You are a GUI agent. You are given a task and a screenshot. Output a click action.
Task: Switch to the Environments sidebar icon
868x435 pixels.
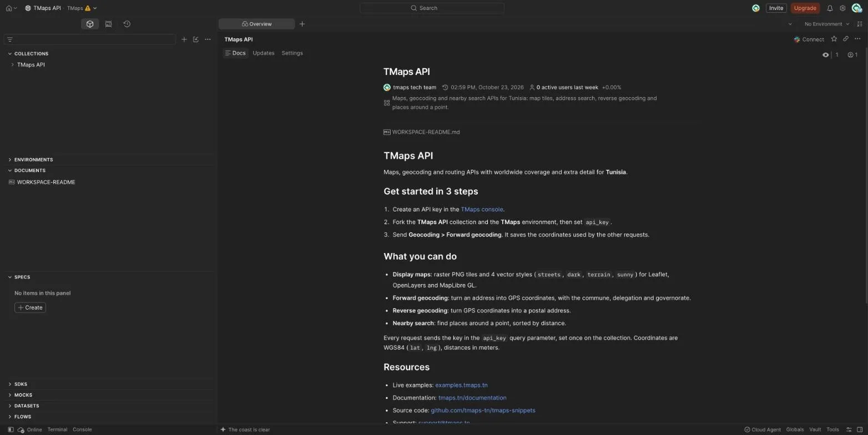pyautogui.click(x=108, y=24)
